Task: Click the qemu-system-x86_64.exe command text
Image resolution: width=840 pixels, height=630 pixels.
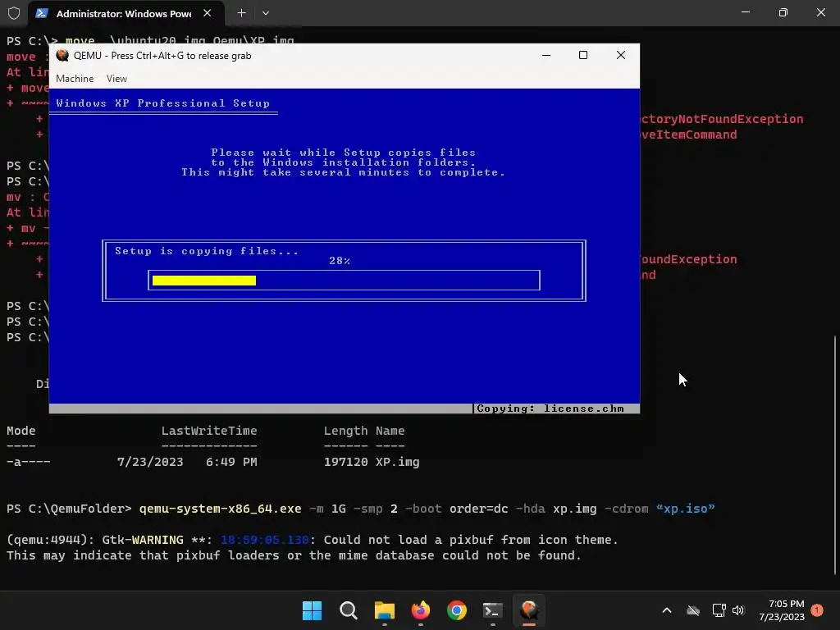Action: click(x=220, y=509)
